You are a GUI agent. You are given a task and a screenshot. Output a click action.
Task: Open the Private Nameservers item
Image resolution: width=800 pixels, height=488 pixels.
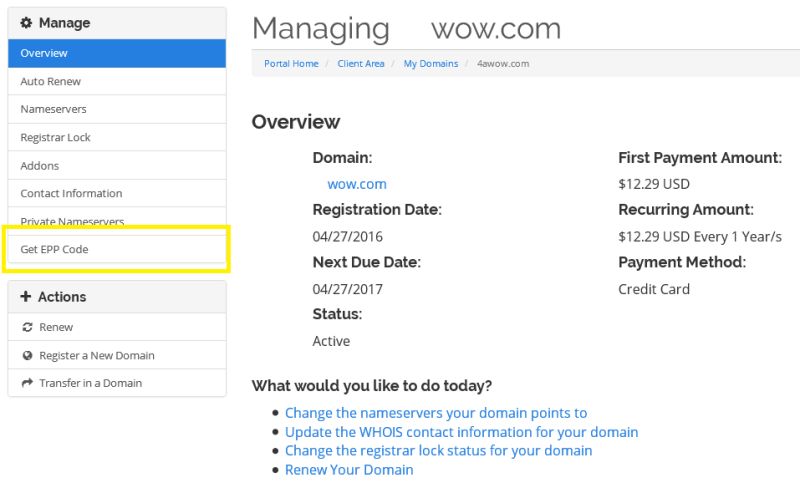coord(117,221)
